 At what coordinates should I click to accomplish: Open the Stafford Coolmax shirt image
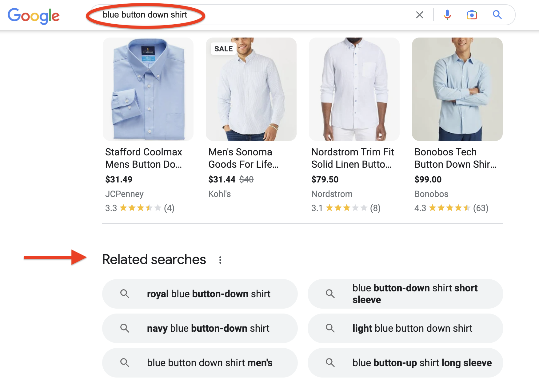coord(148,89)
